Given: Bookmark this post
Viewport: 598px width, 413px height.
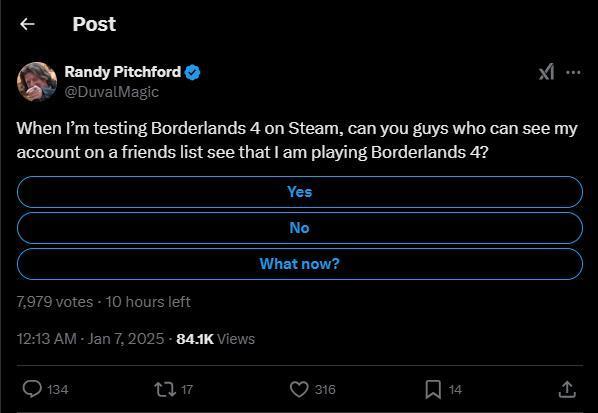Looking at the screenshot, I should pyautogui.click(x=433, y=389).
